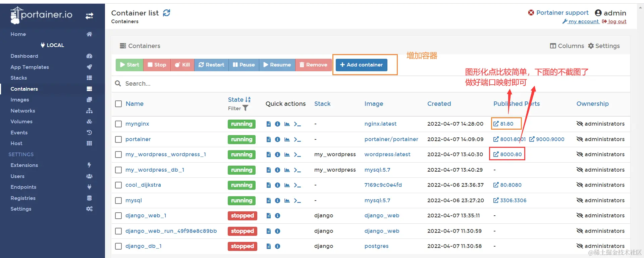
Task: Open the Columns selector
Action: coord(567,46)
